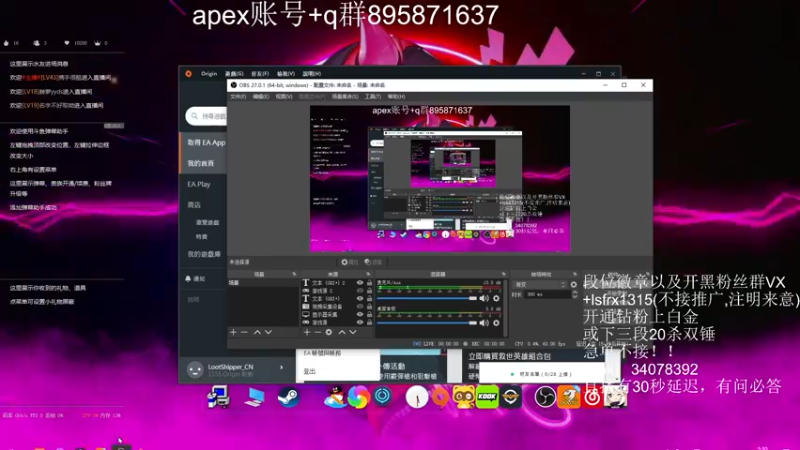Open OBS 编辑(E) menu
This screenshot has width=800, height=450.
[261, 96]
